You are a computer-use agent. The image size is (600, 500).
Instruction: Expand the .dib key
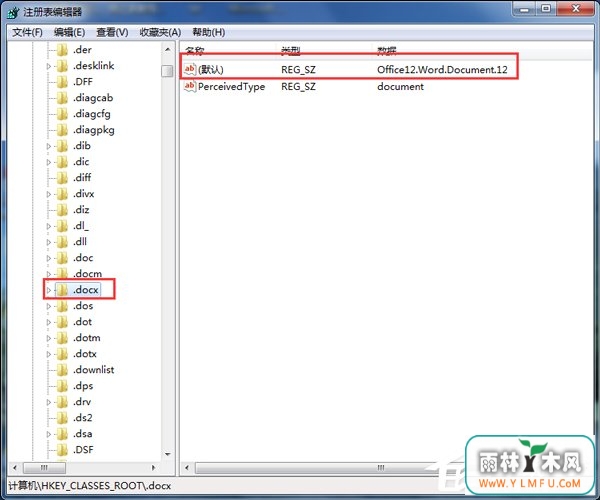(49, 146)
